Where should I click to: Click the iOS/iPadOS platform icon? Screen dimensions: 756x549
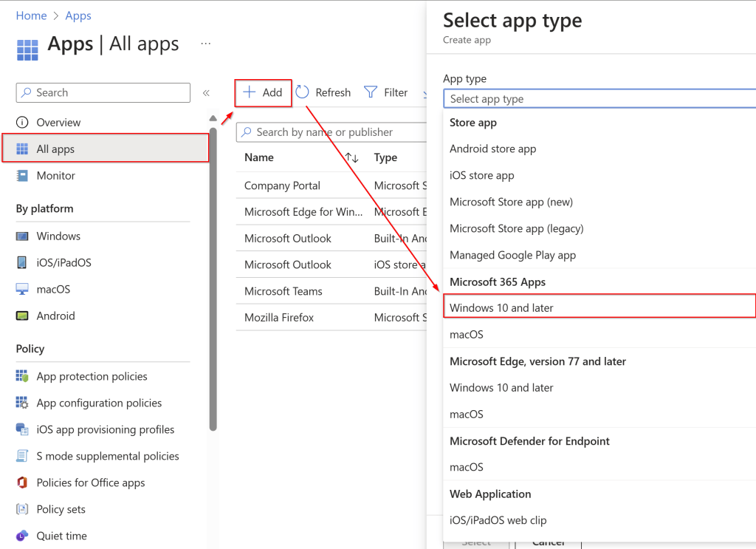click(x=22, y=263)
